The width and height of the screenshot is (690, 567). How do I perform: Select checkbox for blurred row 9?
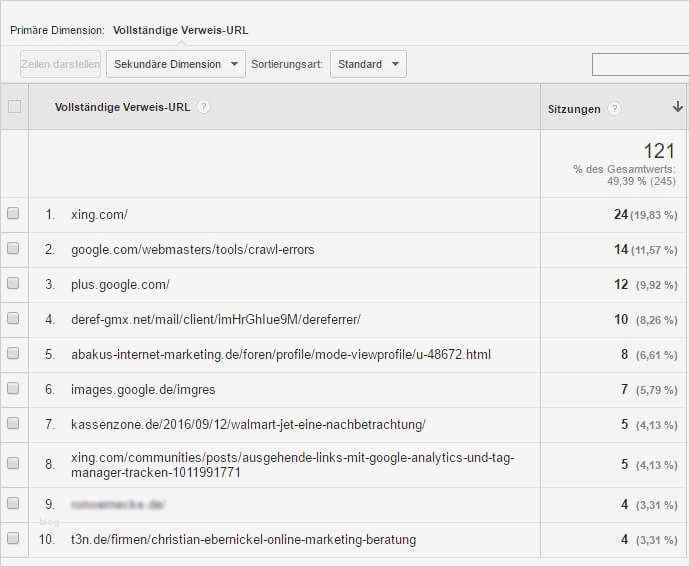point(13,503)
